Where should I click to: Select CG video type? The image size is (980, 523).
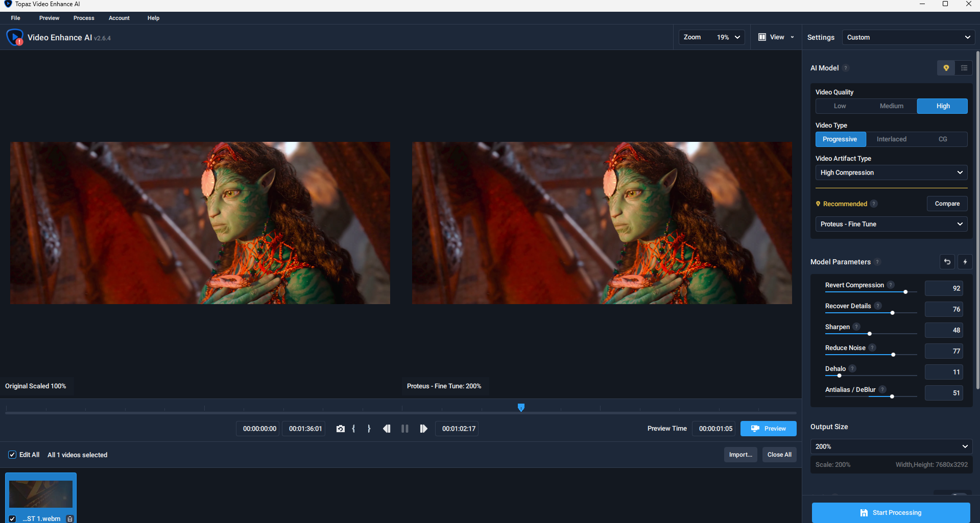943,139
